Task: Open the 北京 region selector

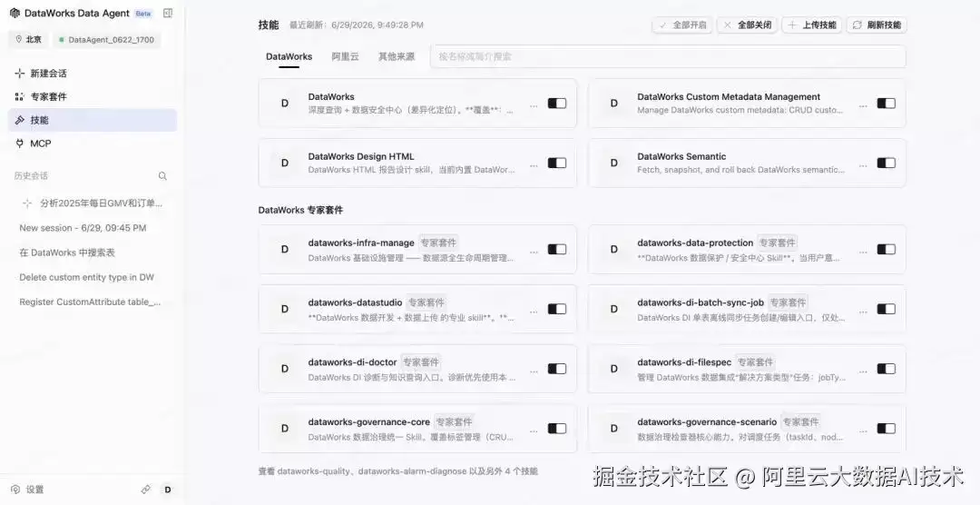Action: [29, 39]
